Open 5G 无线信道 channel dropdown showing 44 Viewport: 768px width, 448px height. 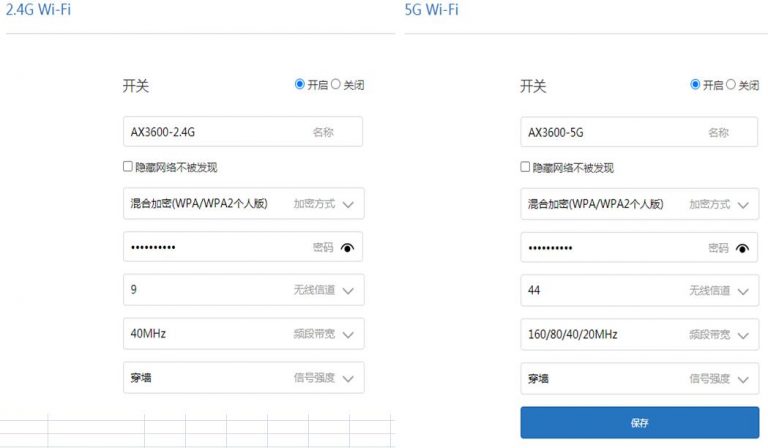point(743,291)
